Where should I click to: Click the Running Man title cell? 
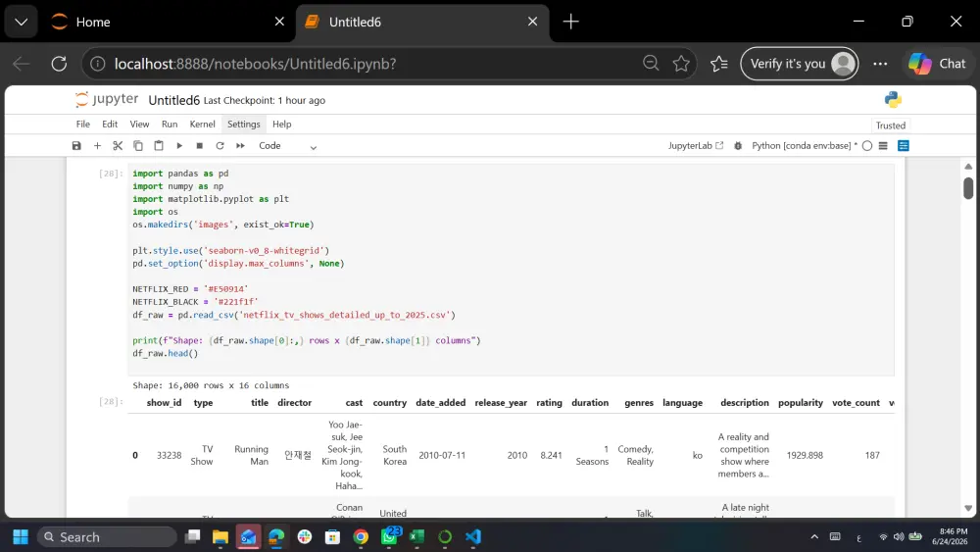(x=251, y=455)
